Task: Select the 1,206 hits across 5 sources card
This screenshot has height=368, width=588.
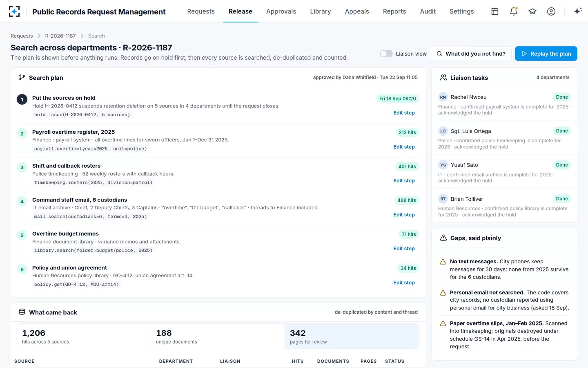Action: click(x=84, y=337)
